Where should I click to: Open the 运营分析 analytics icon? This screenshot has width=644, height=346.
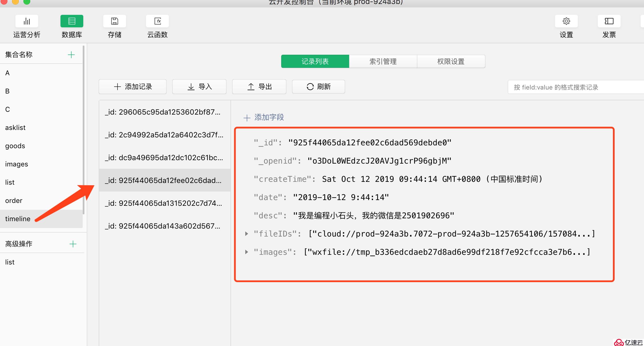(x=27, y=21)
